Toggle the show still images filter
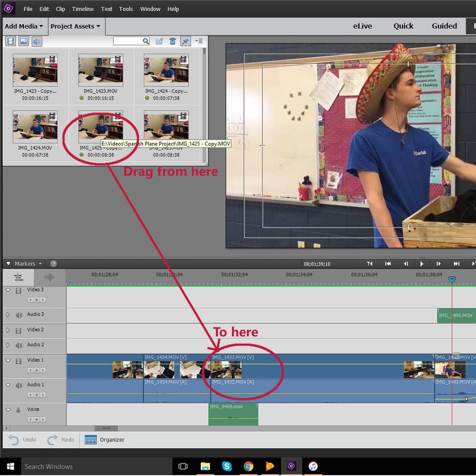Screen dimensions: 476x476 23,41
